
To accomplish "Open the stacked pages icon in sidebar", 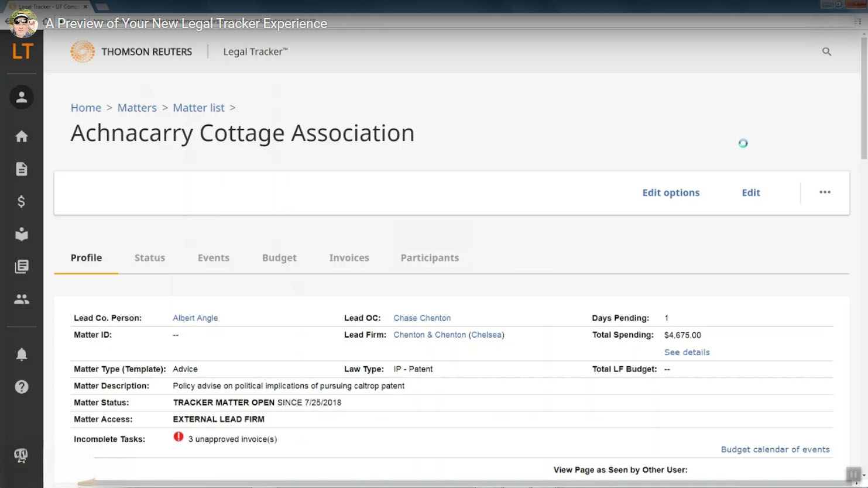I will tap(22, 267).
